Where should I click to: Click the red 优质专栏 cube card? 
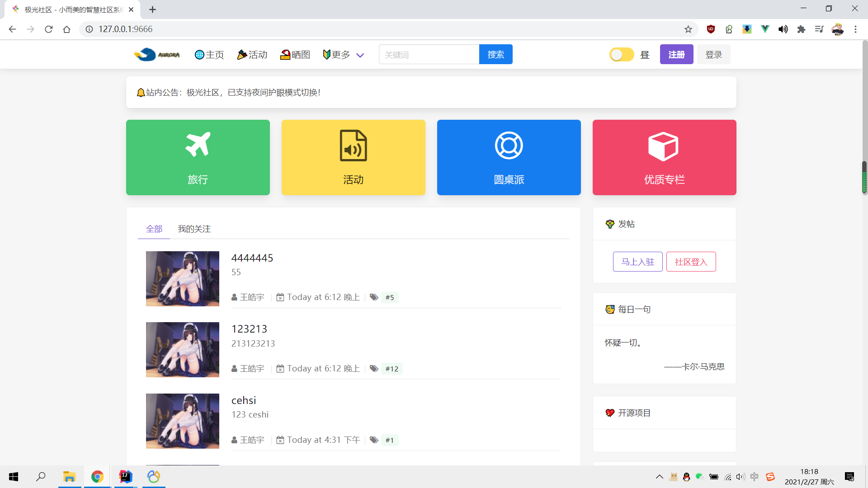(x=664, y=157)
